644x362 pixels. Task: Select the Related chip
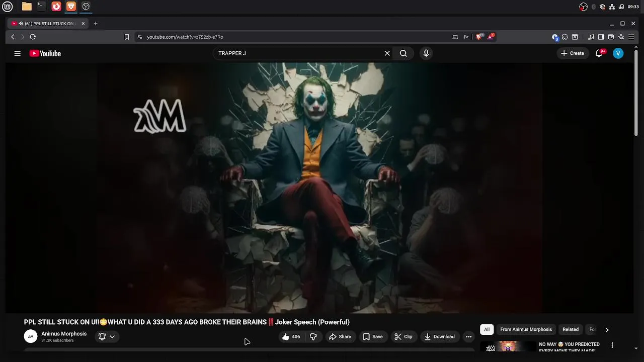pyautogui.click(x=571, y=329)
